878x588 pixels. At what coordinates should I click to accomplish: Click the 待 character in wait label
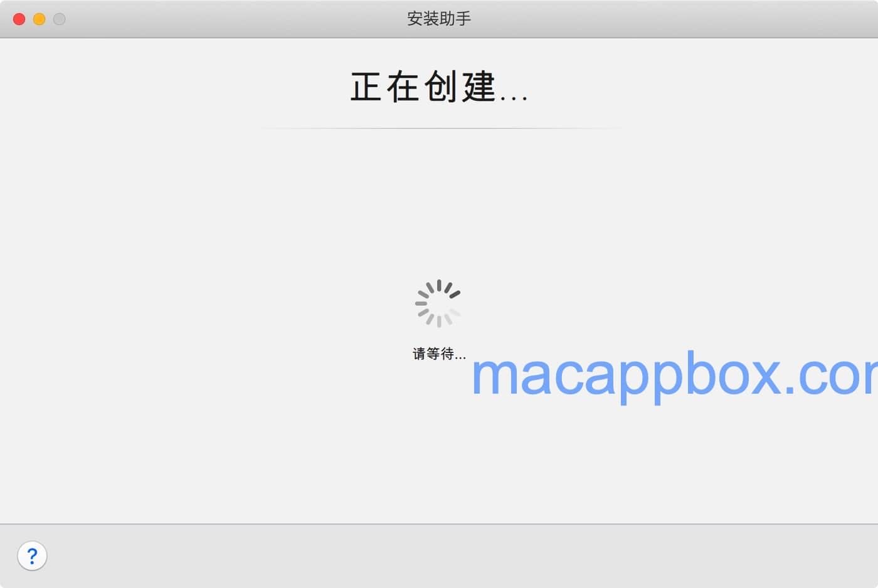(447, 354)
